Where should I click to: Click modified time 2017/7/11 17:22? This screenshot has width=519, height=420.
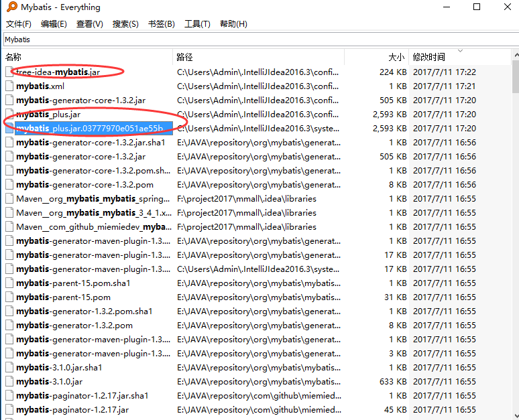[445, 72]
